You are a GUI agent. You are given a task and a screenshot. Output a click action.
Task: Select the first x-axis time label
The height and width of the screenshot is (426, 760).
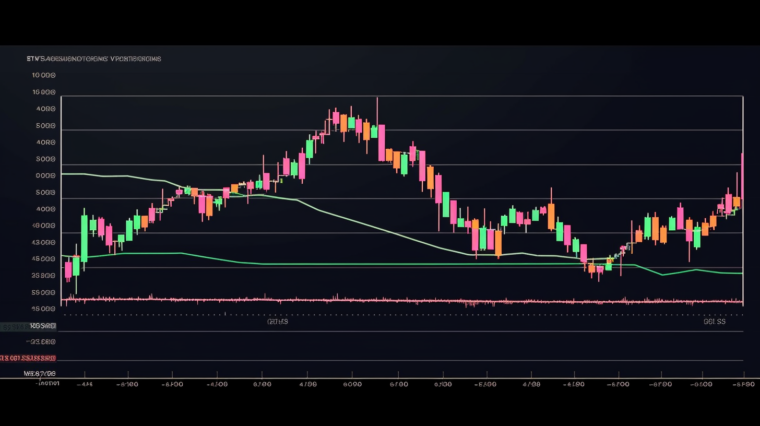click(x=86, y=383)
